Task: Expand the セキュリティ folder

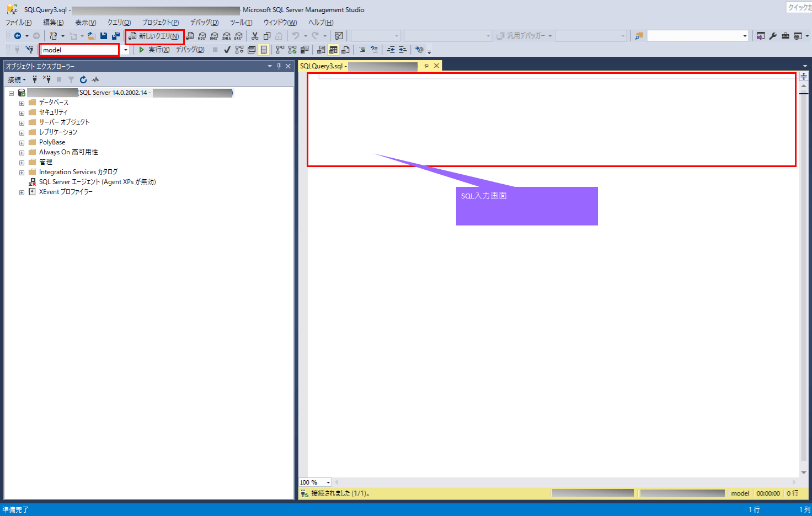Action: click(x=22, y=113)
